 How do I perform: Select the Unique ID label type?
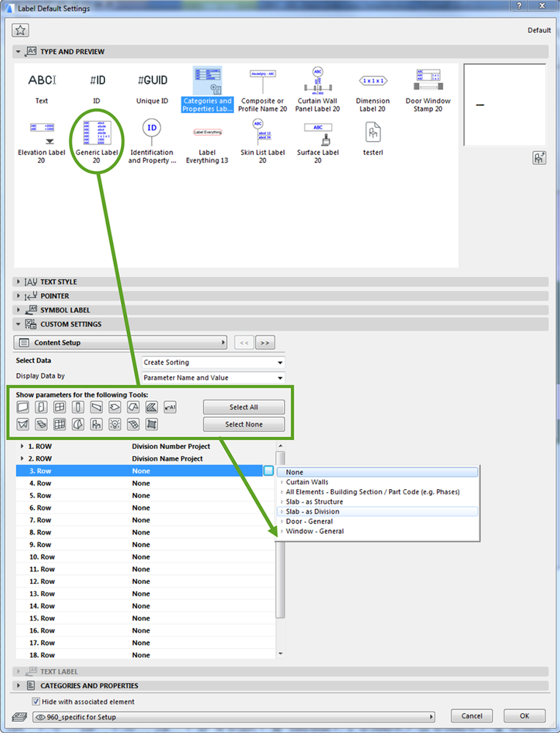[x=152, y=87]
